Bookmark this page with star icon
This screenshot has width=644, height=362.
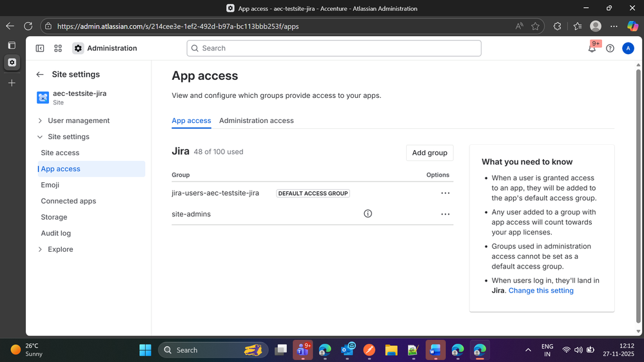[535, 26]
